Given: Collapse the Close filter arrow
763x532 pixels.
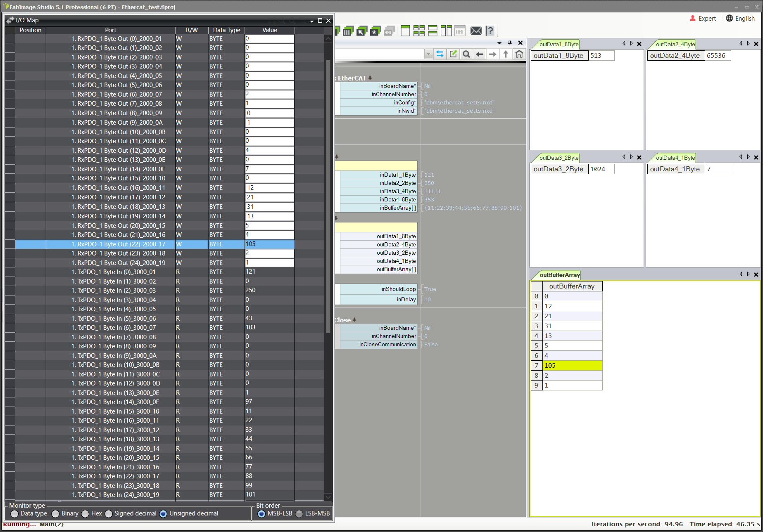Looking at the screenshot, I should [354, 320].
